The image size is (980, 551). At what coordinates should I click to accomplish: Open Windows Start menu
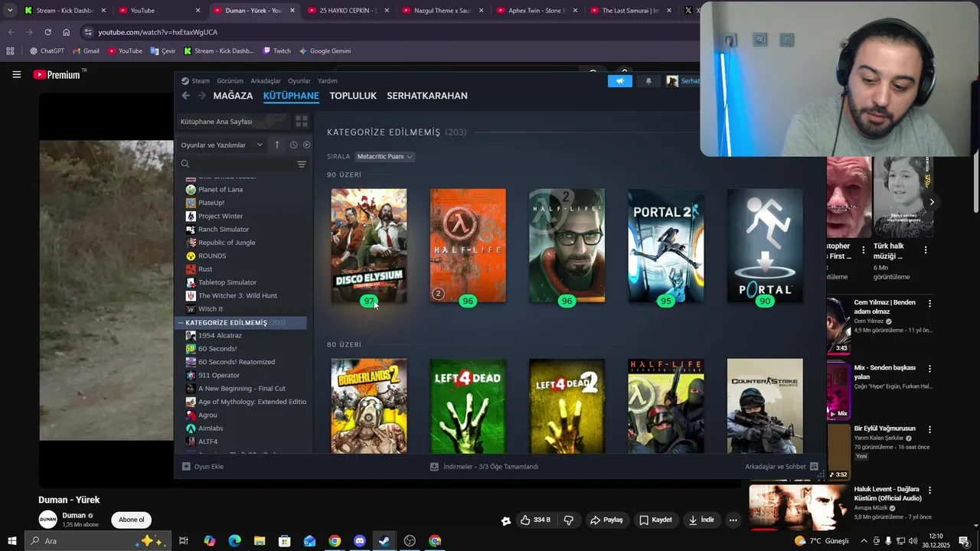(11, 541)
